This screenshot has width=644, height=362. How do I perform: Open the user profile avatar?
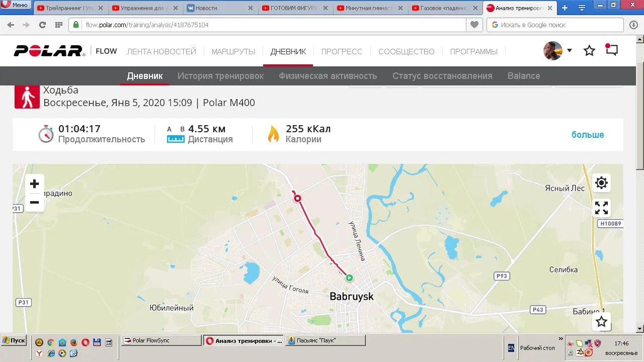tap(552, 51)
